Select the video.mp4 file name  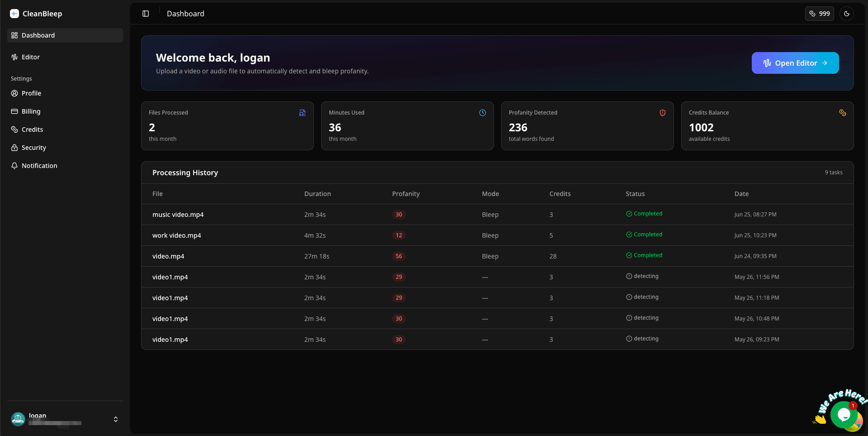(168, 256)
